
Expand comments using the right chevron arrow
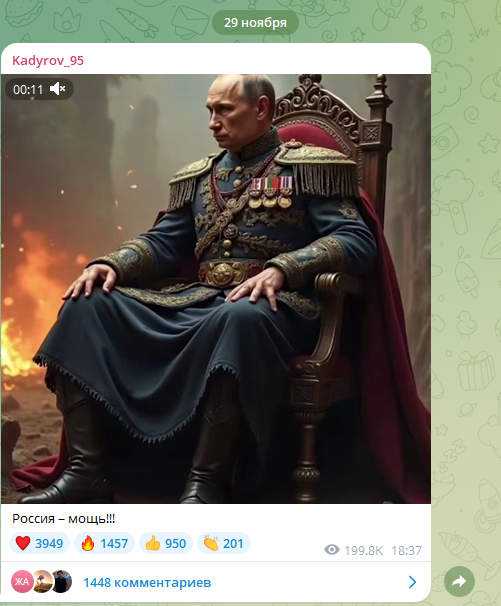(412, 582)
